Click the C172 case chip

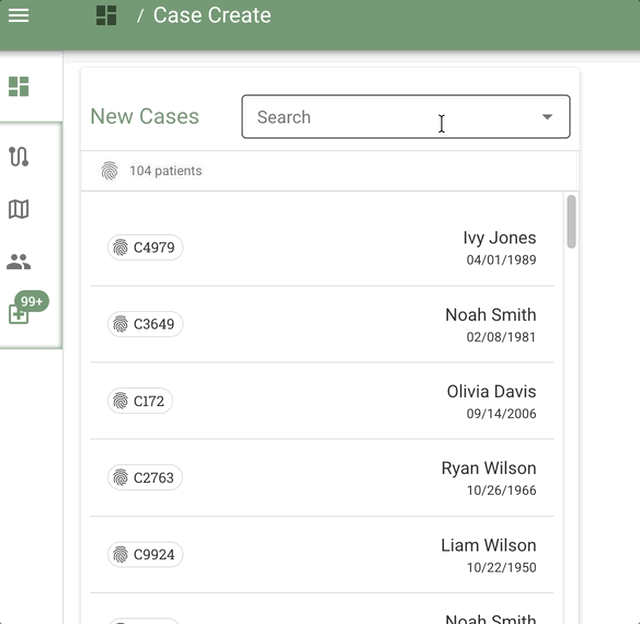(x=140, y=401)
